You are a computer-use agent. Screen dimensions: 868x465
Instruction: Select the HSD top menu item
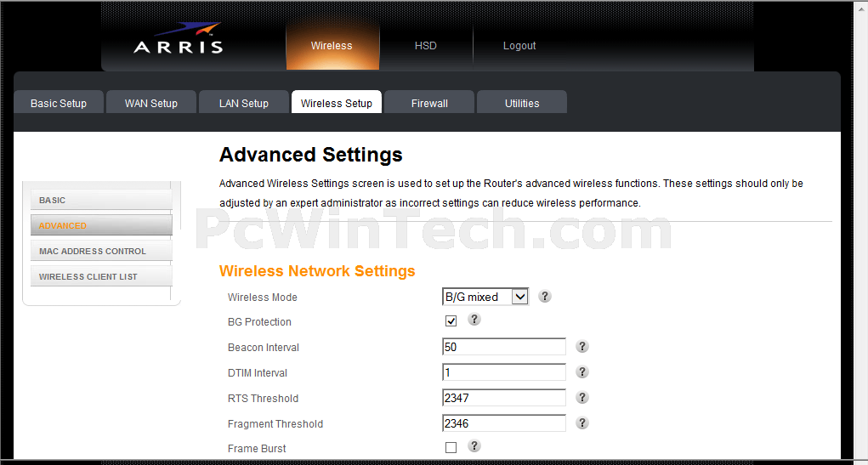point(426,46)
